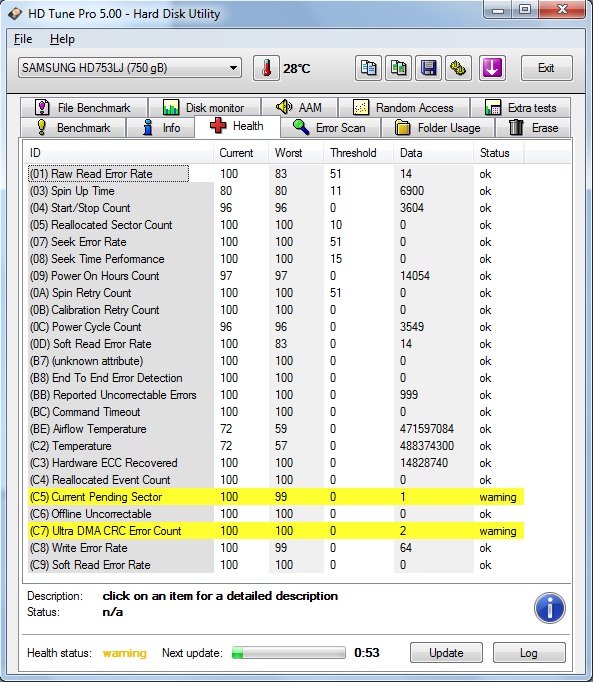Select the (07) Seek Error Rate row
The width and height of the screenshot is (593, 682).
[x=276, y=241]
